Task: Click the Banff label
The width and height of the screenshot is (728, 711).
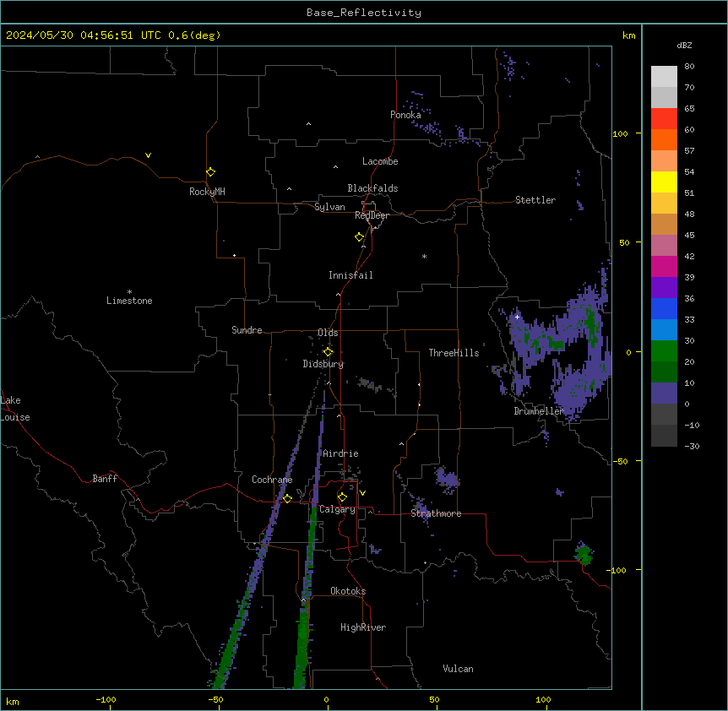Action: 105,479
